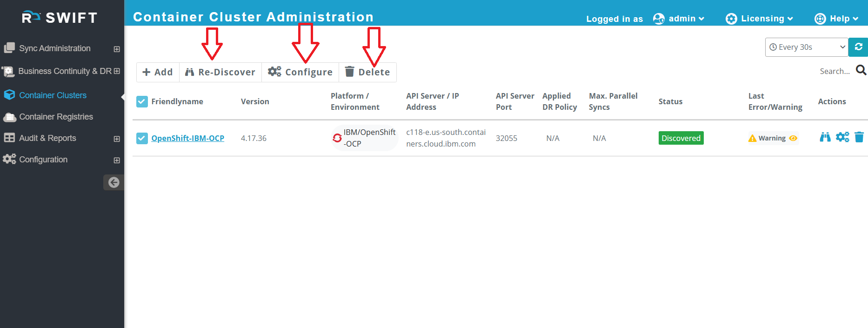Open the OpenShift-IBM-OCP cluster link
868x328 pixels.
tap(187, 138)
